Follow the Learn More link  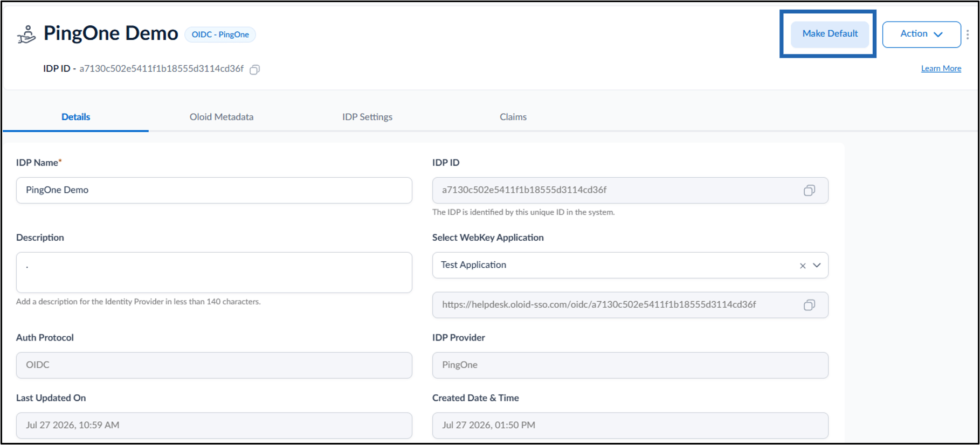pos(941,68)
